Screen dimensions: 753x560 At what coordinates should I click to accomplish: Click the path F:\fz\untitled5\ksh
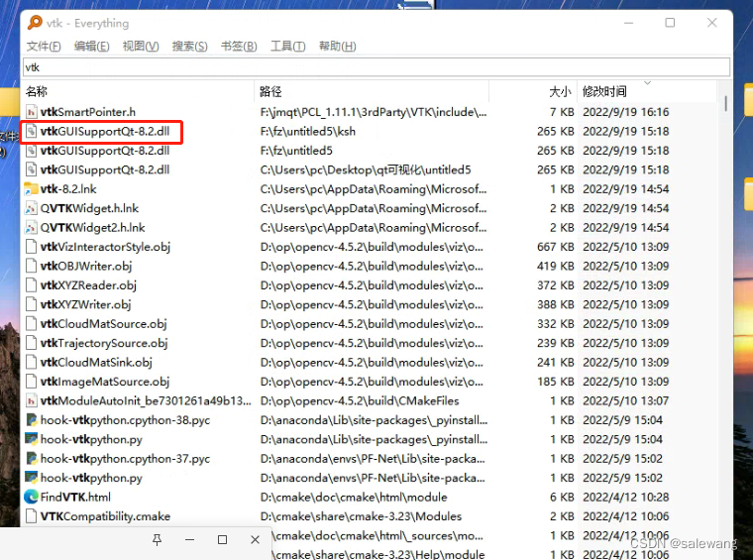pyautogui.click(x=308, y=131)
